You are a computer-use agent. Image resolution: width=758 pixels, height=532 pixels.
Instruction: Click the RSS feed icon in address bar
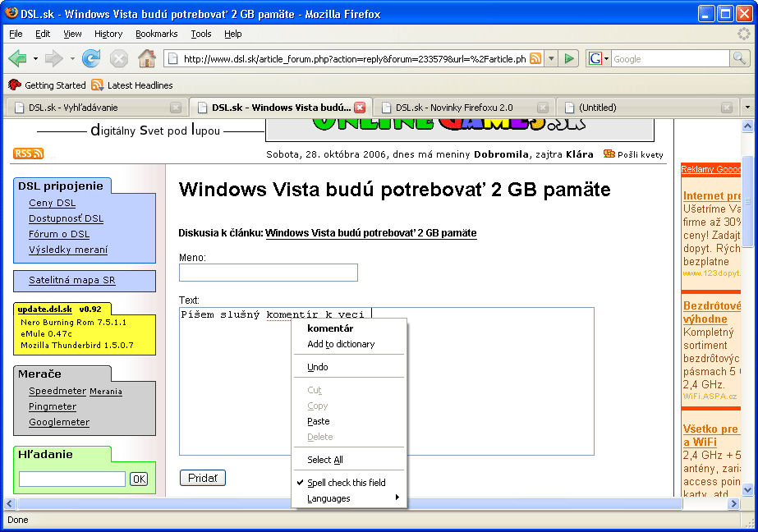point(535,58)
